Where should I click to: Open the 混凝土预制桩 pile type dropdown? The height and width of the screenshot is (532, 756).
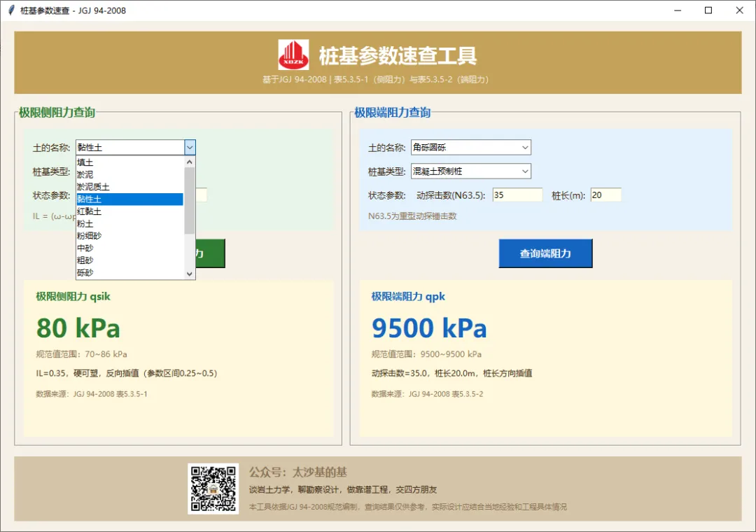470,171
